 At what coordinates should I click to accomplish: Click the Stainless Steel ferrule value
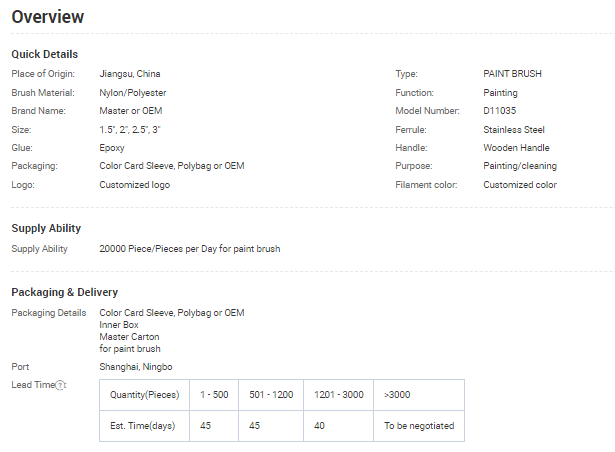pyautogui.click(x=516, y=130)
